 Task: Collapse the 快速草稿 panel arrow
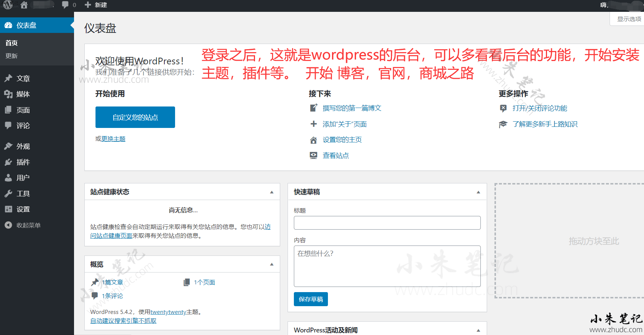pyautogui.click(x=478, y=192)
